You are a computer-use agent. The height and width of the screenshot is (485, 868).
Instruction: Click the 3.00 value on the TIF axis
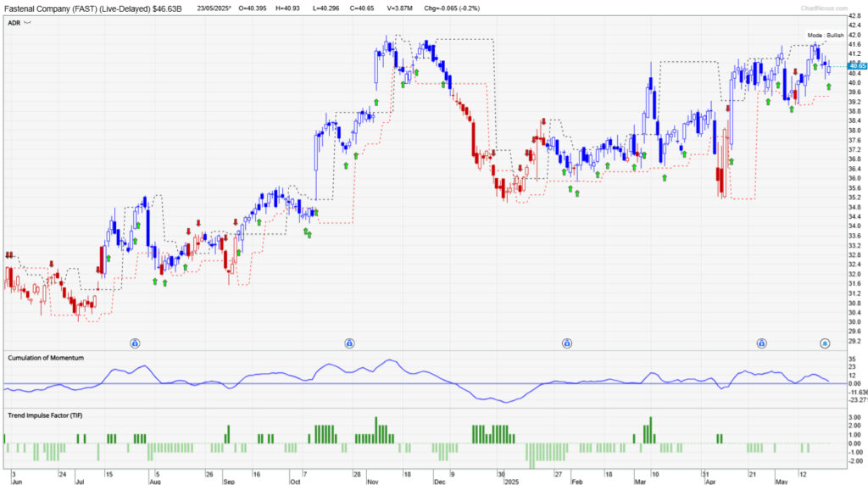point(854,417)
